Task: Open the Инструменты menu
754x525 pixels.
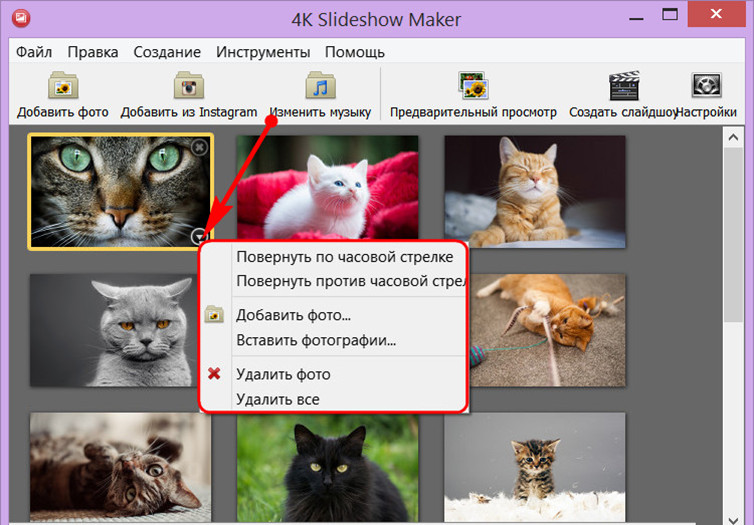Action: (x=263, y=52)
